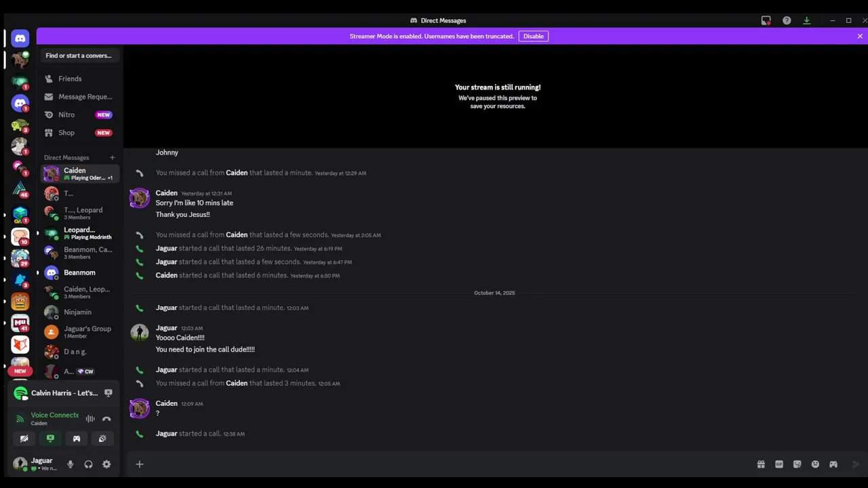Create a new DM with plus icon
Screen dimensions: 868x488
click(x=113, y=158)
